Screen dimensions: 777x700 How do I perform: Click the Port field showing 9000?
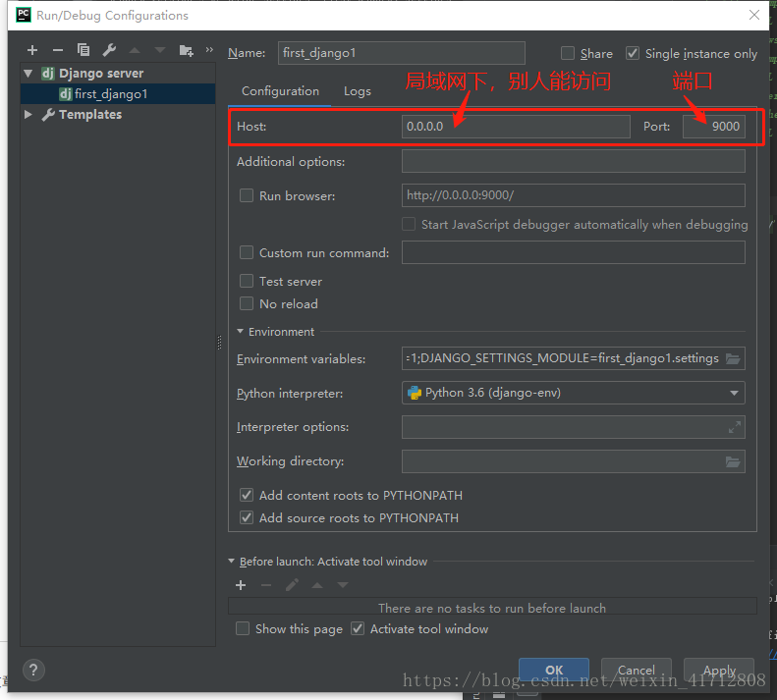pyautogui.click(x=714, y=127)
